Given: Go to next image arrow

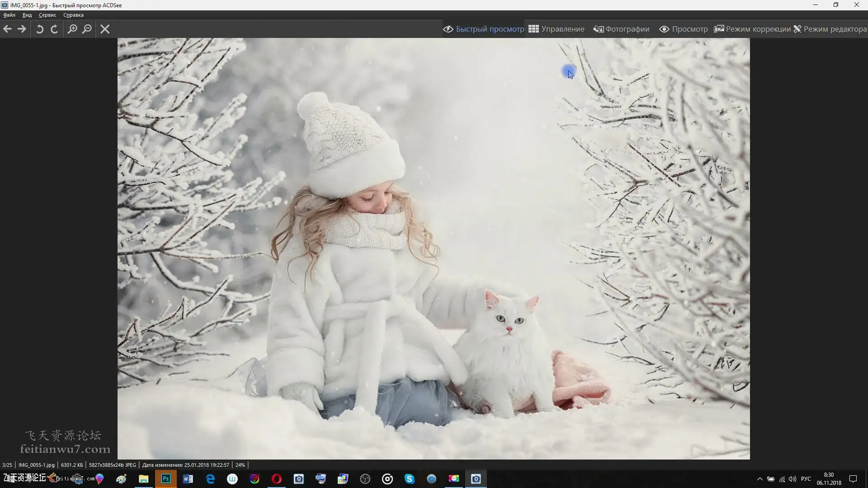Looking at the screenshot, I should pyautogui.click(x=22, y=29).
